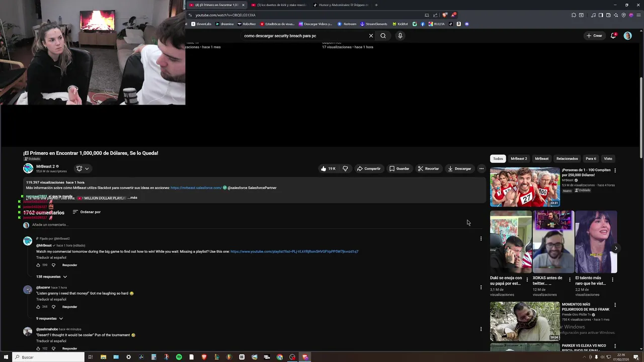Open the YouTube notifications bell
Image resolution: width=644 pixels, height=362 pixels.
pyautogui.click(x=613, y=36)
